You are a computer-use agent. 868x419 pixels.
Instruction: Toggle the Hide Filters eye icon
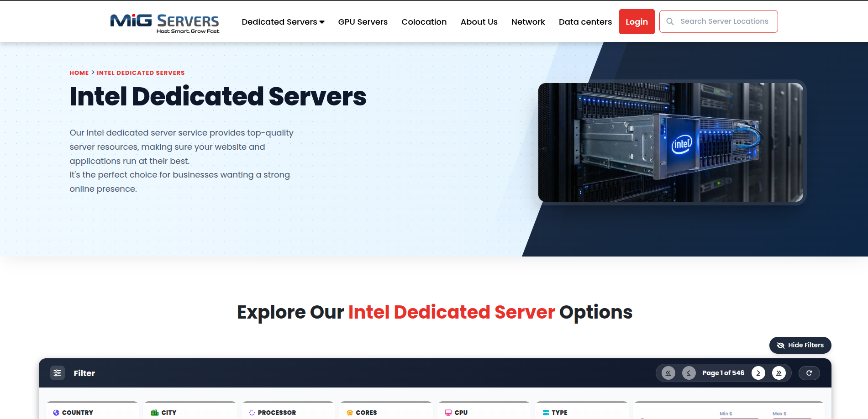(x=781, y=345)
